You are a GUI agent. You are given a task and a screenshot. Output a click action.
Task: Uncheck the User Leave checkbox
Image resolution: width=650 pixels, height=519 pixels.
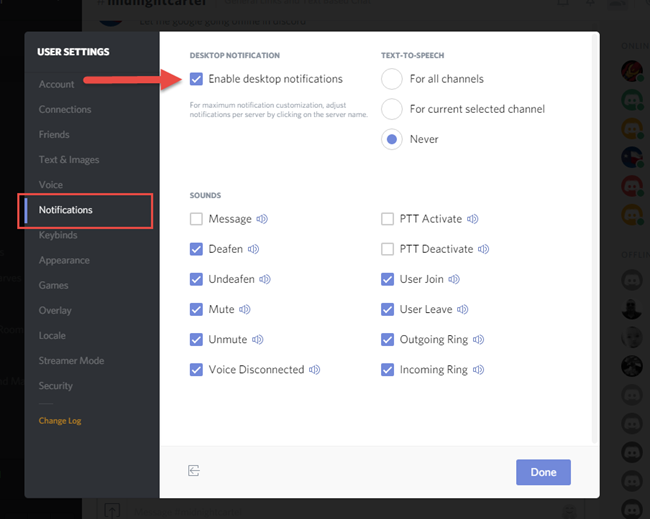tap(387, 309)
